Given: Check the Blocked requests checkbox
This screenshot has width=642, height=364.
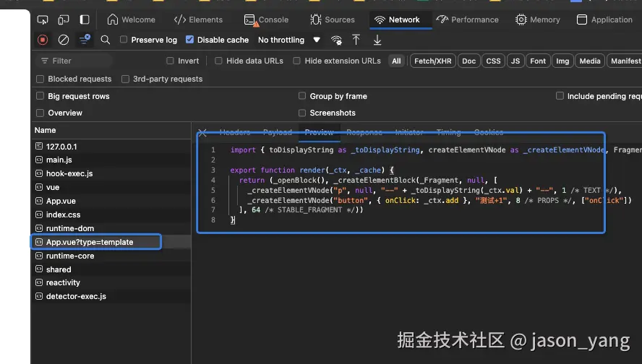Looking at the screenshot, I should (x=40, y=79).
